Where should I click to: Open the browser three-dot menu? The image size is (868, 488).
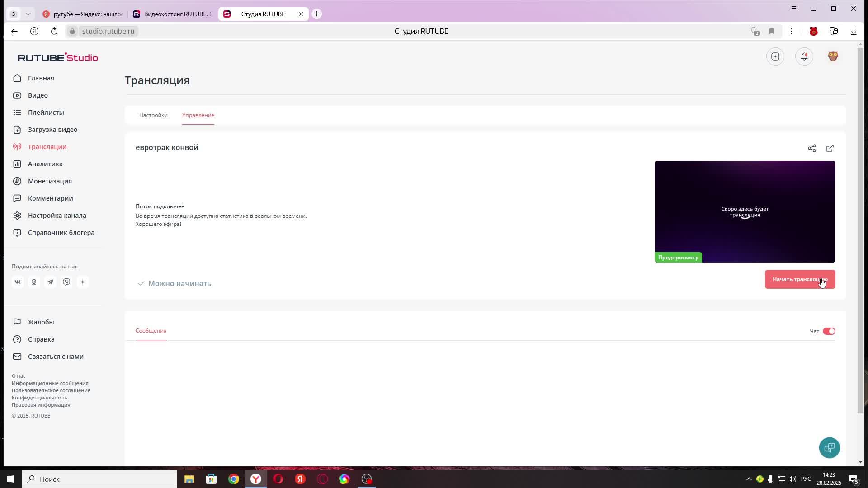coord(791,31)
